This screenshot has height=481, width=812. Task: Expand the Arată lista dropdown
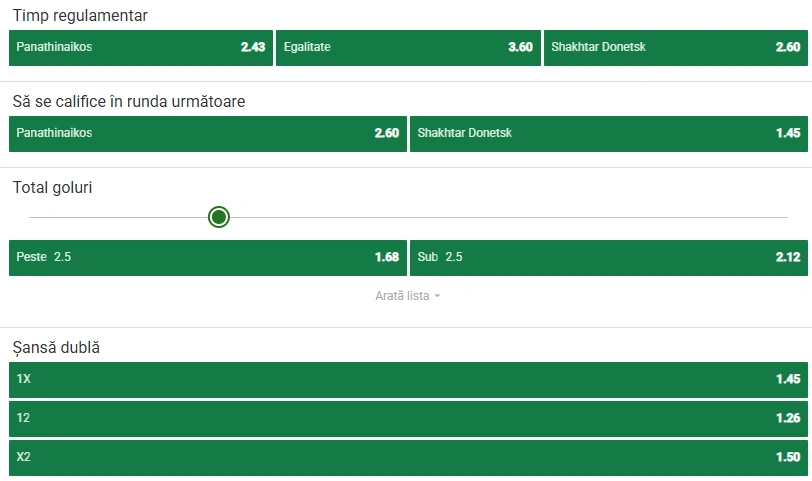tap(408, 296)
